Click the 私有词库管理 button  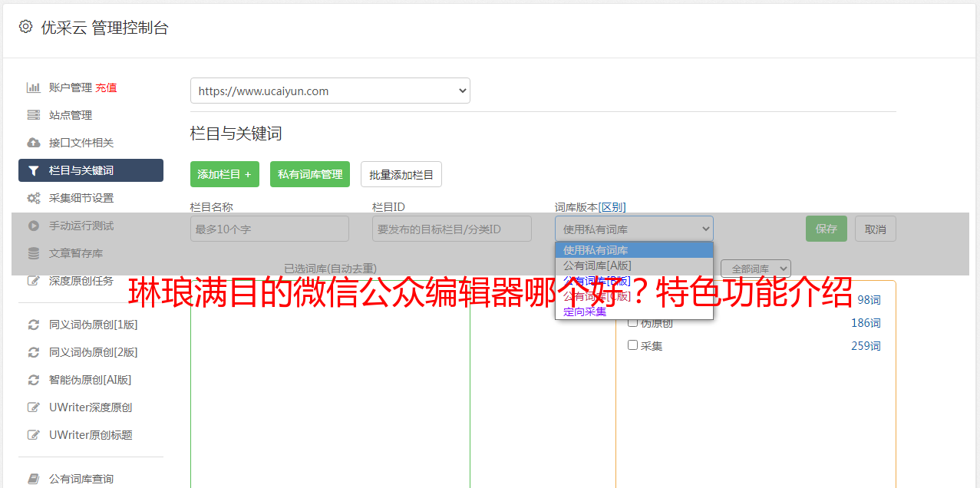coord(310,174)
